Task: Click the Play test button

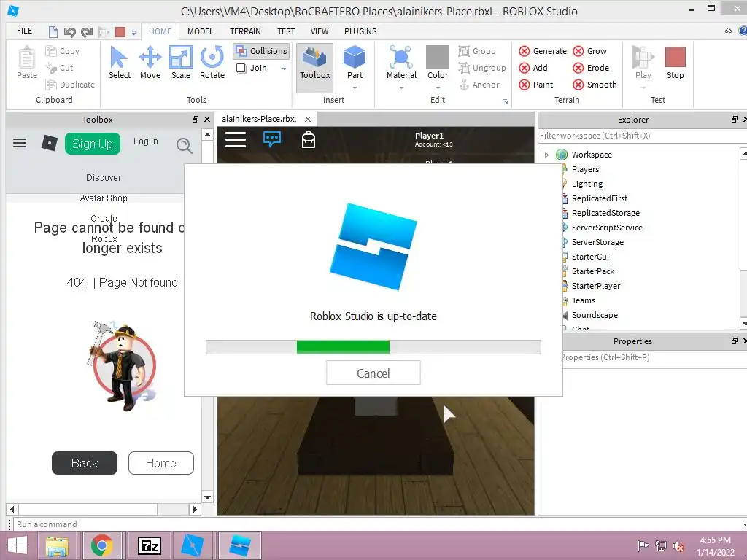Action: click(x=643, y=63)
